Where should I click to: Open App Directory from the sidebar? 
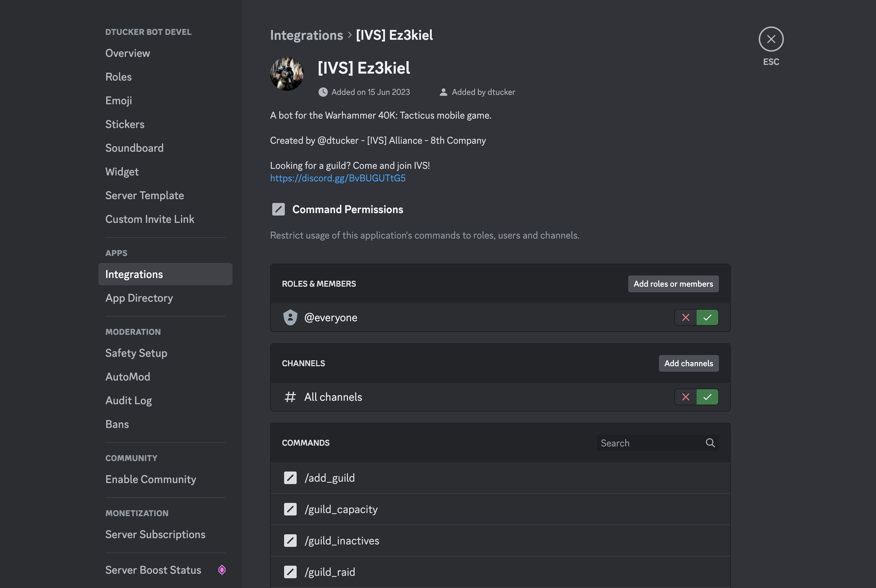[165, 298]
